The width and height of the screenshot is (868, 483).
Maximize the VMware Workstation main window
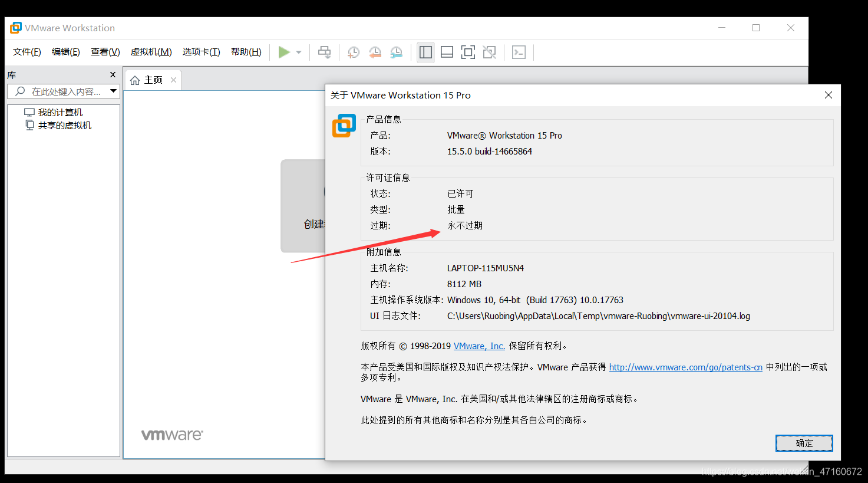[x=756, y=28]
